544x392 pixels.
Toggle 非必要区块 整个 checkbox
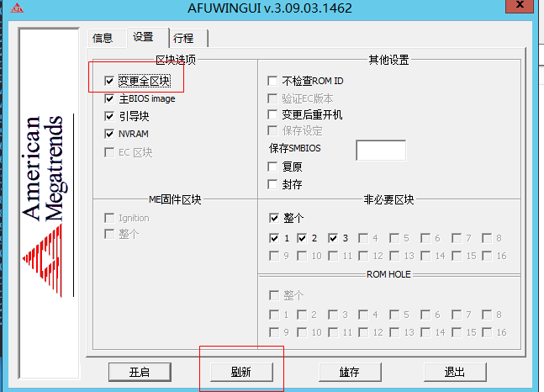(274, 218)
